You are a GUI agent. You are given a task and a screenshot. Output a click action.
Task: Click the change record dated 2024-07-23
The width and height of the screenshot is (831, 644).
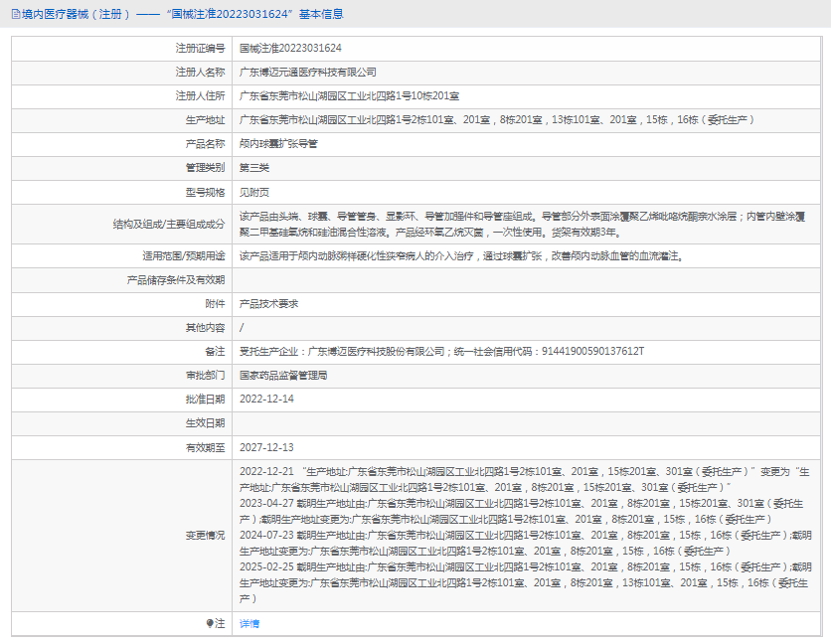(525, 543)
